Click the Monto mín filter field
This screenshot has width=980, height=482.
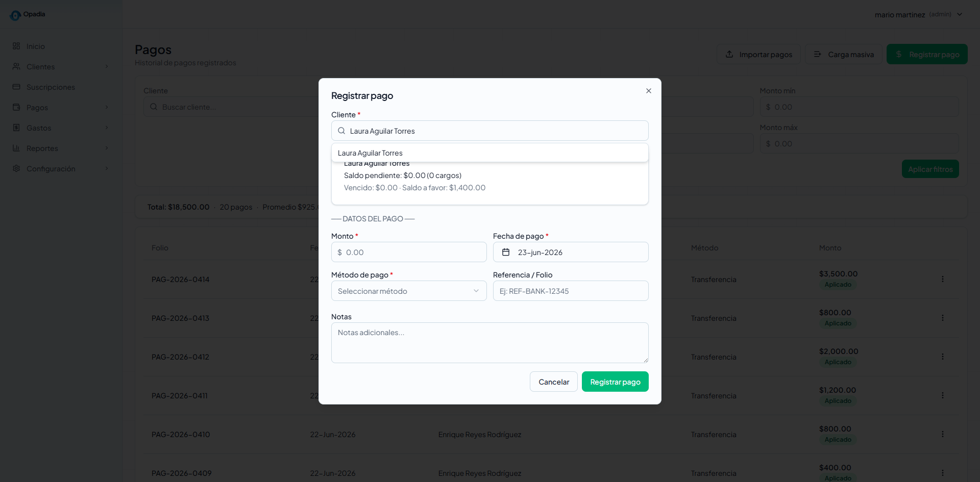(x=859, y=107)
